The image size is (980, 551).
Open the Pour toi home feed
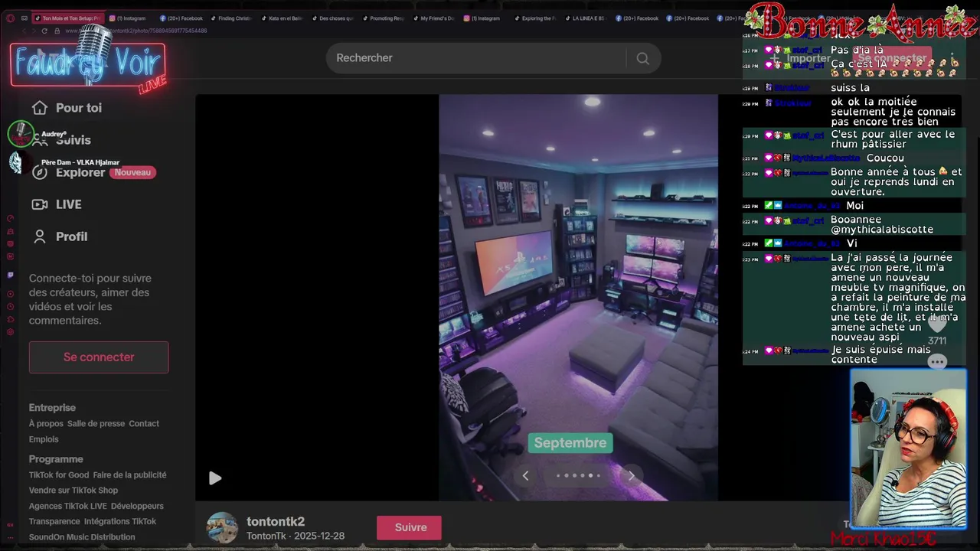67,108
